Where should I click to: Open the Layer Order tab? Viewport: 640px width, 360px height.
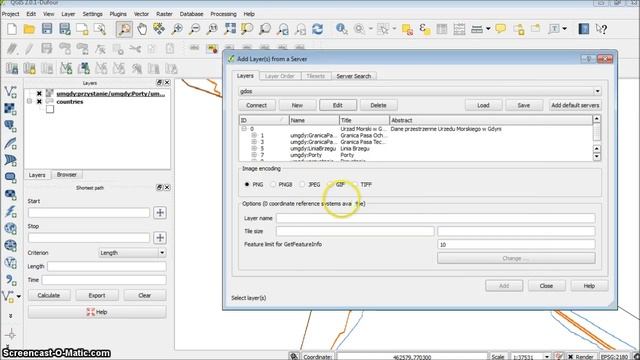[280, 76]
